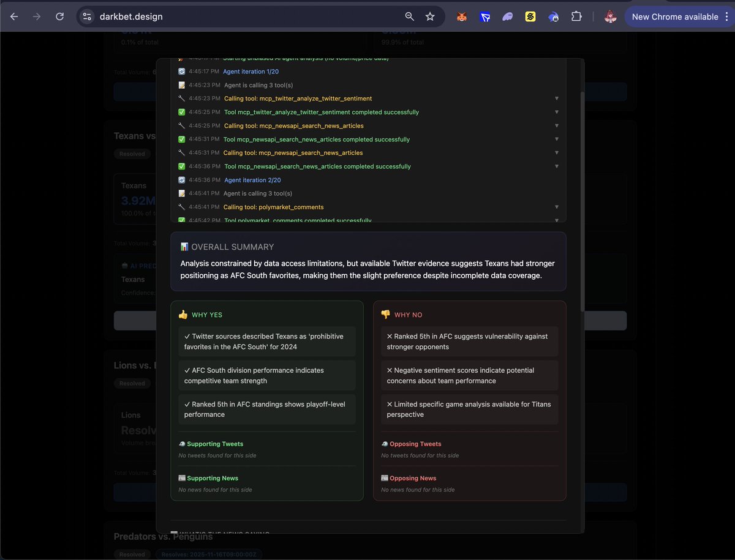Expand the mcp_twitter_analyze_twitter_sentiment tool call details
The width and height of the screenshot is (735, 560).
[556, 99]
